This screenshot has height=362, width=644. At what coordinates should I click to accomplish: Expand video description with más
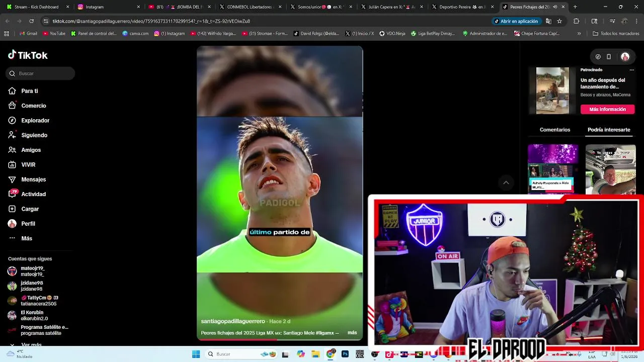352,333
